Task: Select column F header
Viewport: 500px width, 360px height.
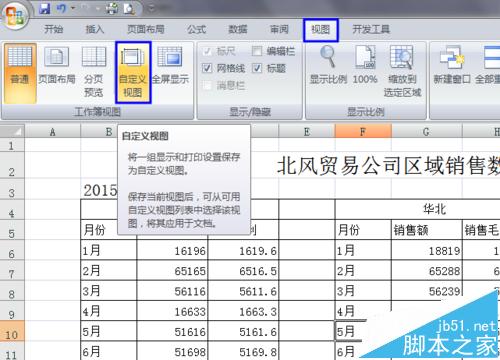Action: tap(363, 132)
